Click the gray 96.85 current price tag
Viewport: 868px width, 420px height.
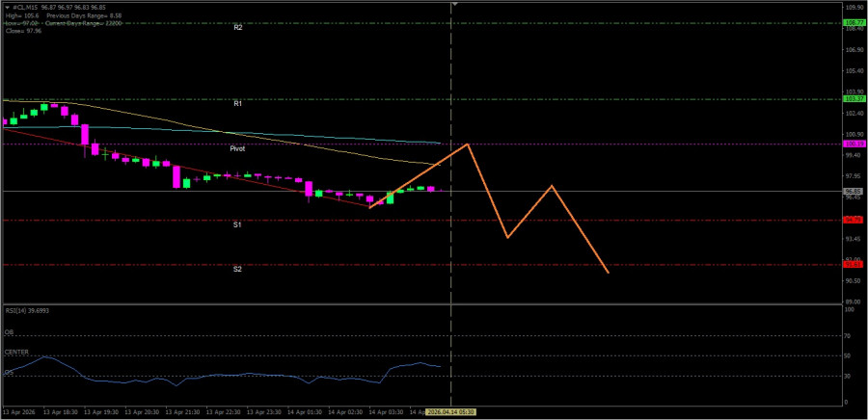coord(854,191)
